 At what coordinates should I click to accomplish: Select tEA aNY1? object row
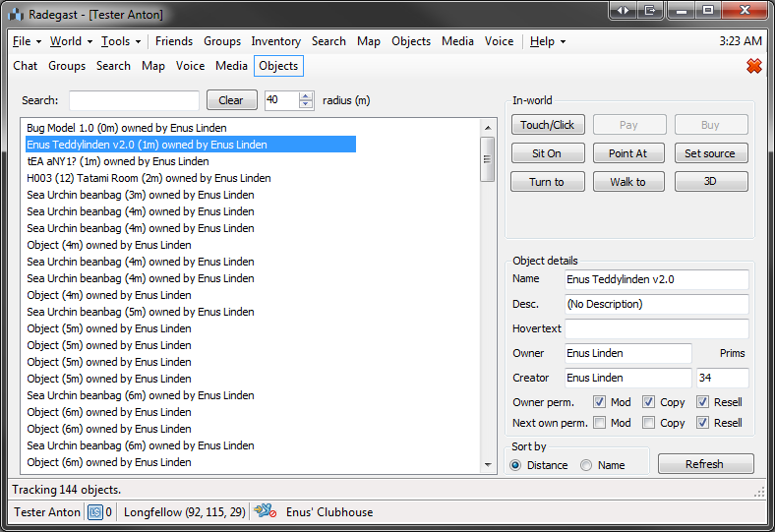190,161
